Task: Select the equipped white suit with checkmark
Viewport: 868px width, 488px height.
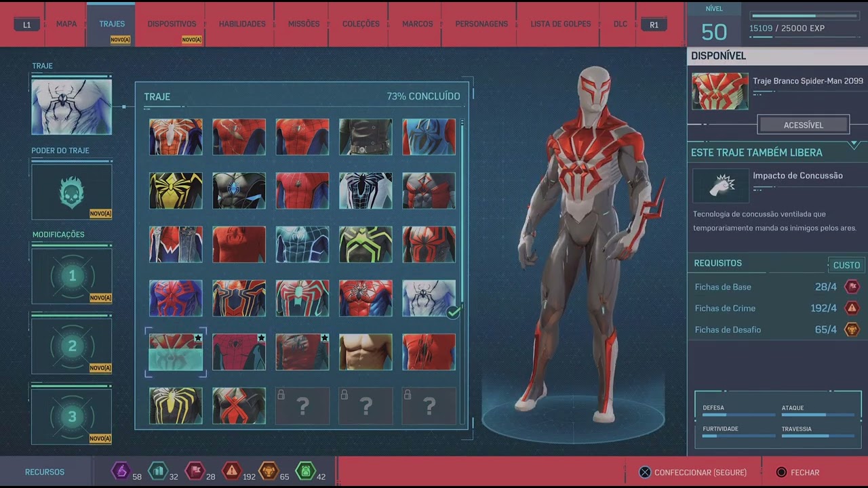Action: [x=429, y=298]
